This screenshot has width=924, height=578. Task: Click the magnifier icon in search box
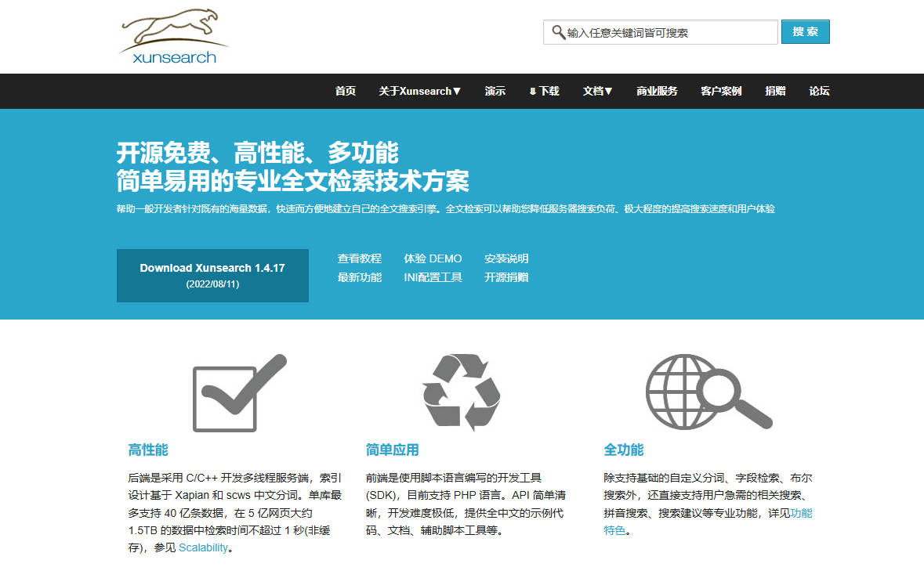pyautogui.click(x=558, y=32)
